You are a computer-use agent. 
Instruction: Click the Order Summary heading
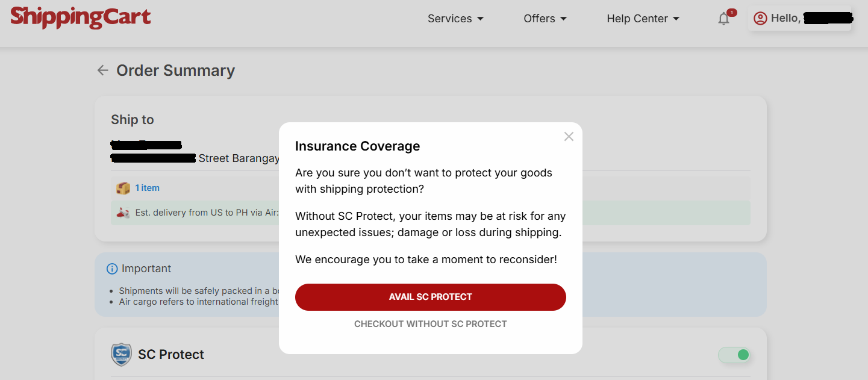coord(175,70)
